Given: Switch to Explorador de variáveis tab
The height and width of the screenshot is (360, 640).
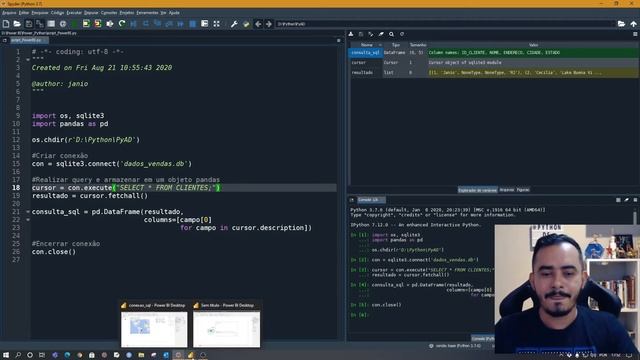Looking at the screenshot, I should click(477, 190).
